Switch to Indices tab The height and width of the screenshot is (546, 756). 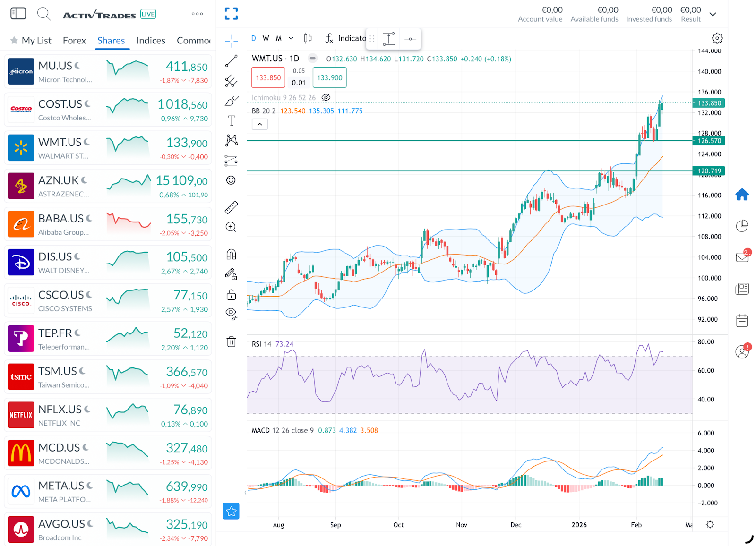[151, 41]
